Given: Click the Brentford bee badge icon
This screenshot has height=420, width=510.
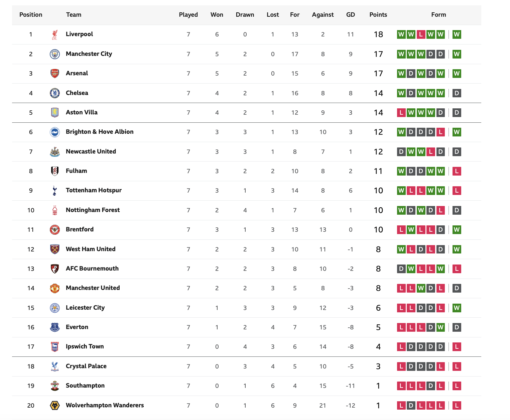Looking at the screenshot, I should (55, 229).
